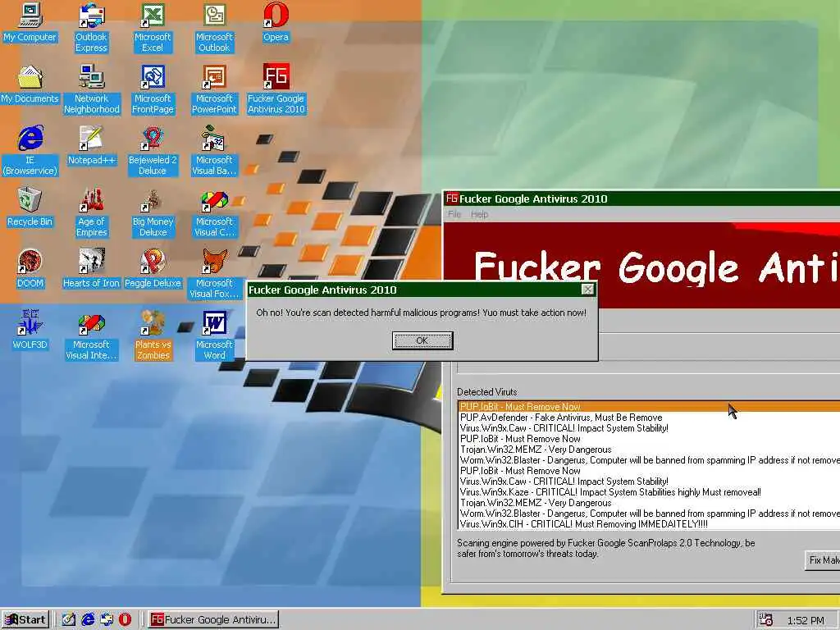
Task: Open the My Computer desktop icon
Action: pyautogui.click(x=30, y=24)
